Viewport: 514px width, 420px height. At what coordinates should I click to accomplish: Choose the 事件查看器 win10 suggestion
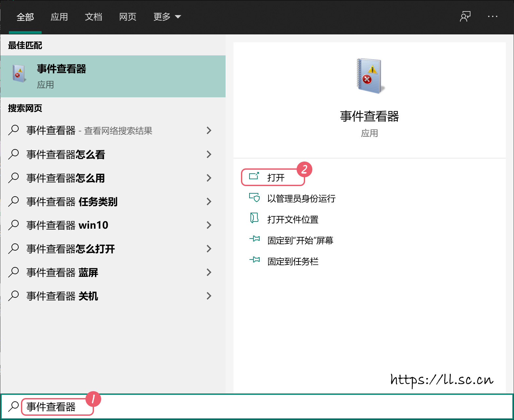pyautogui.click(x=113, y=225)
